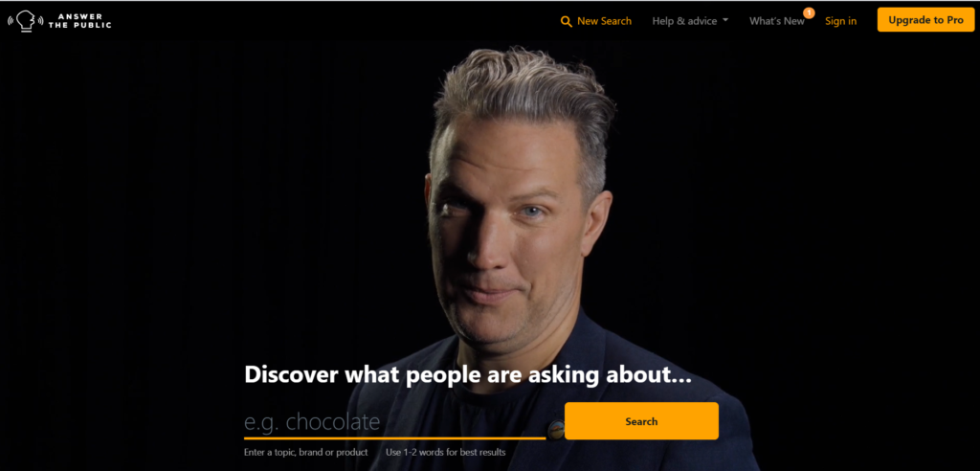Click the Sign in link
Screen dimensions: 980x471
click(x=840, y=21)
